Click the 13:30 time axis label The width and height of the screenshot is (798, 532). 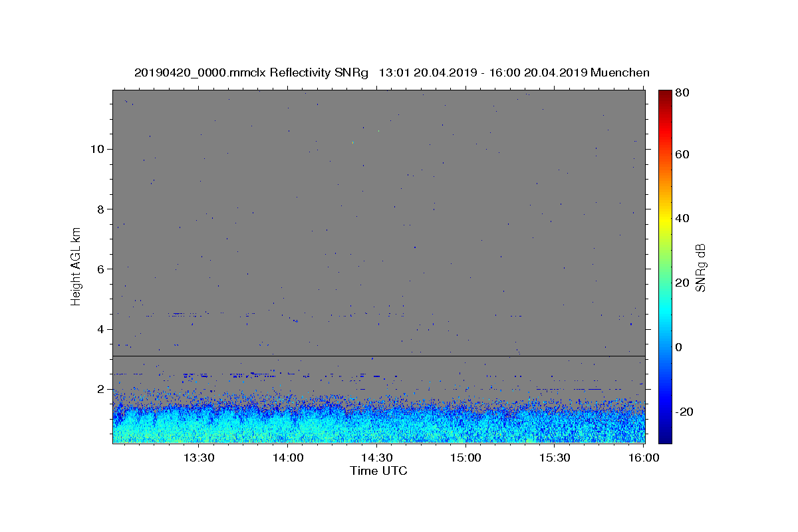click(199, 458)
